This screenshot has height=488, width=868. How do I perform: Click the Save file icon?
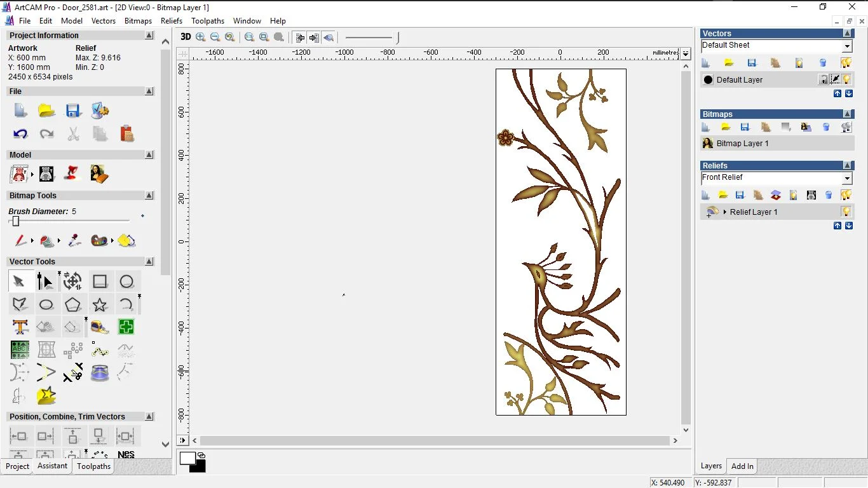pyautogui.click(x=73, y=111)
